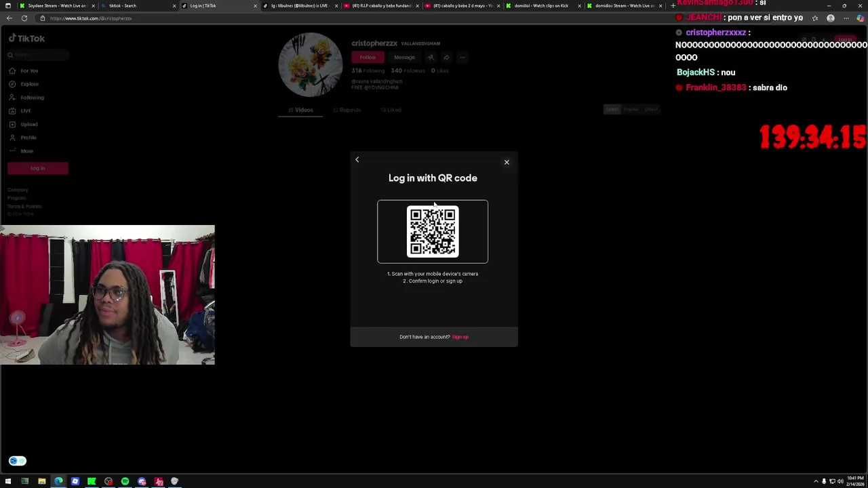The width and height of the screenshot is (868, 488).
Task: Open the green Kick app in taskbar
Action: 92,481
